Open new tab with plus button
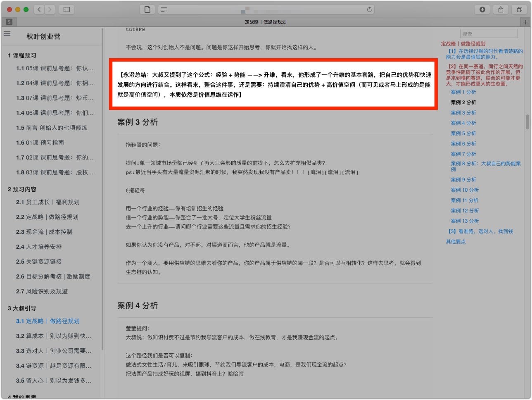This screenshot has height=400, width=532. coord(525,22)
